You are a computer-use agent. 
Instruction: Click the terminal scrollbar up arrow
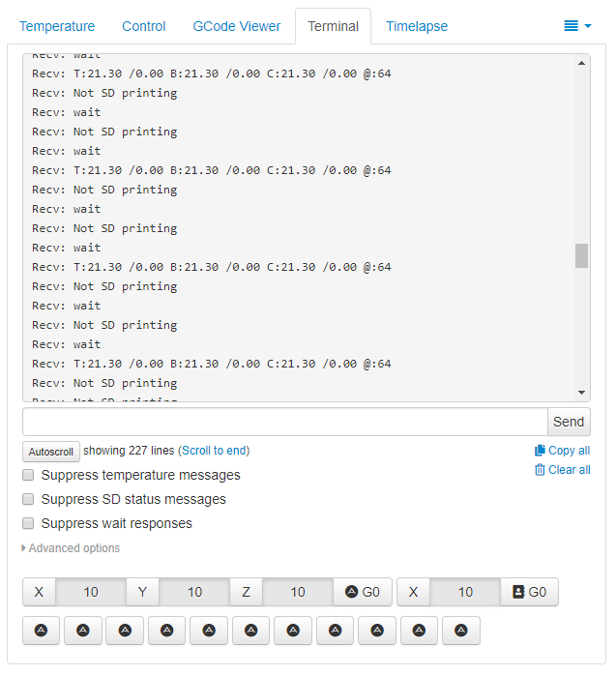(581, 63)
